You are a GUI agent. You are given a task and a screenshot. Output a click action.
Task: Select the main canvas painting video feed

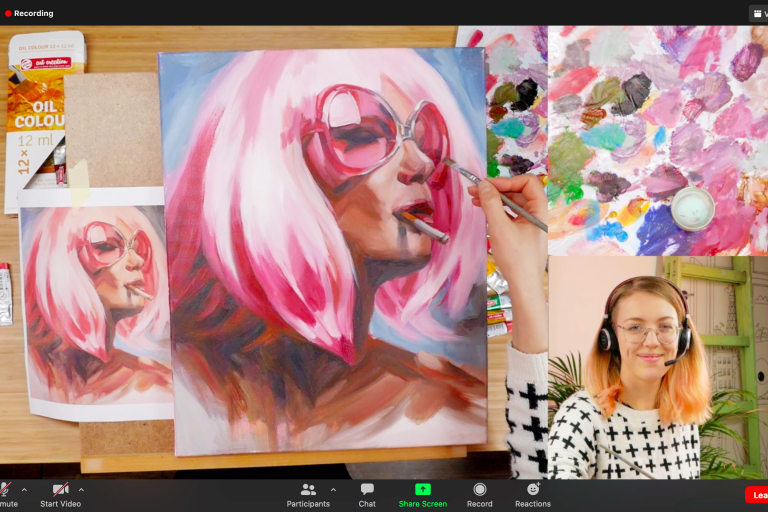coord(274,252)
